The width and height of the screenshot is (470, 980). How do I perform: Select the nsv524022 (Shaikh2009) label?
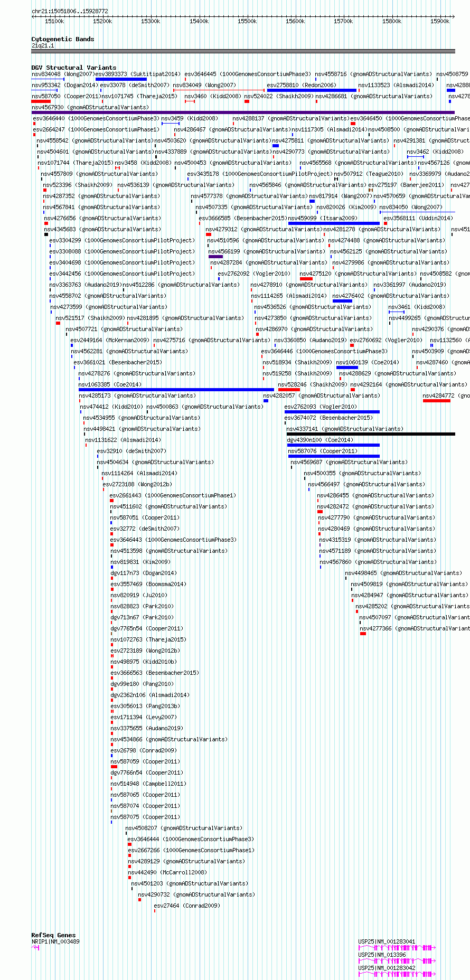coord(279,97)
